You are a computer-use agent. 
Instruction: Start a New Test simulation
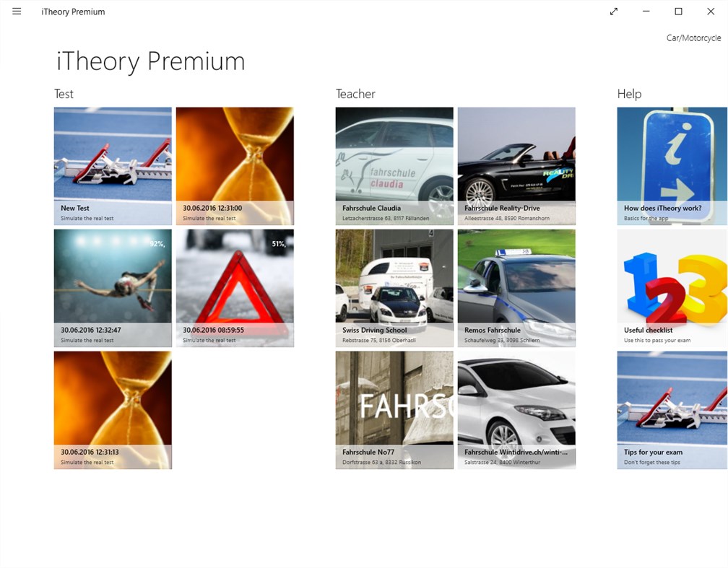(113, 166)
